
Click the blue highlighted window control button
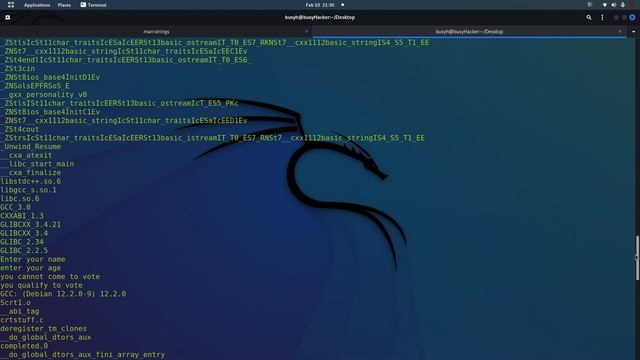pyautogui.click(x=632, y=18)
